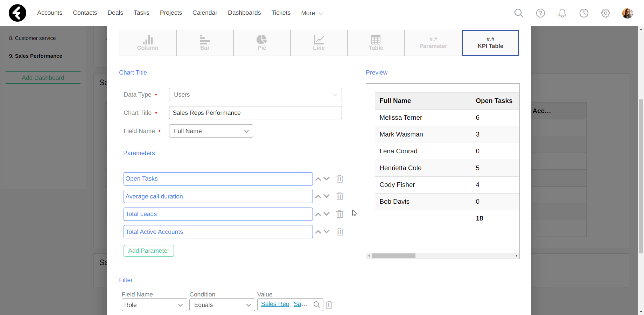Delete the Total Leads parameter
The height and width of the screenshot is (315, 644).
click(x=339, y=214)
